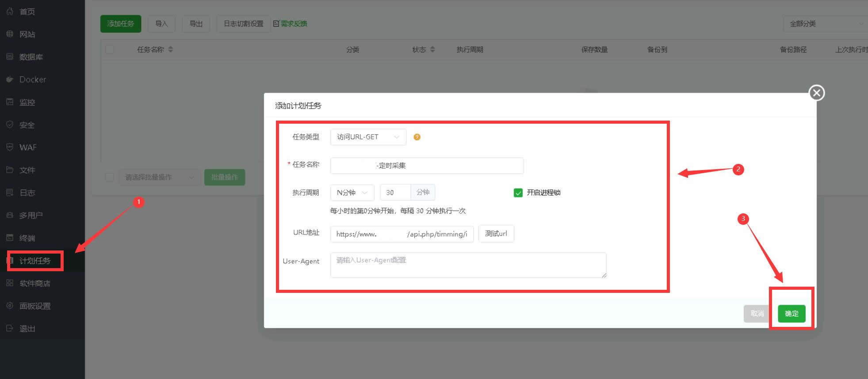Close the add scheduled task dialog
Image resolution: width=868 pixels, height=379 pixels.
816,93
